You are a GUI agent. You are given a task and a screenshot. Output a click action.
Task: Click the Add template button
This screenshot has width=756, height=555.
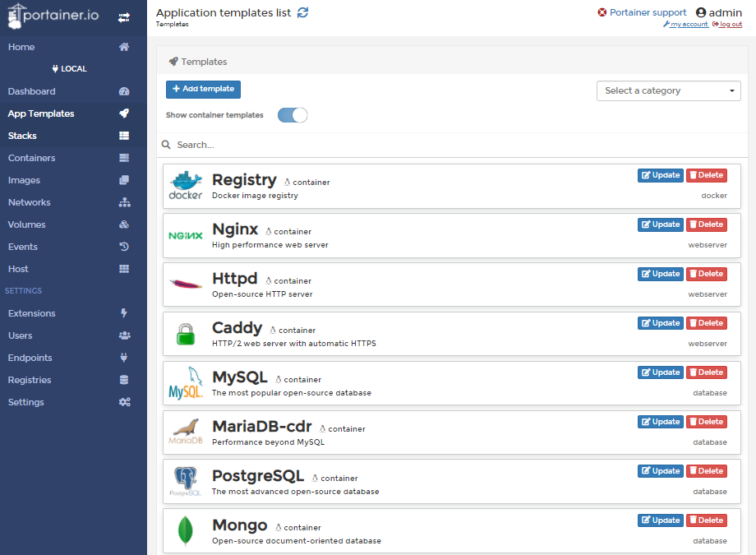tap(204, 90)
